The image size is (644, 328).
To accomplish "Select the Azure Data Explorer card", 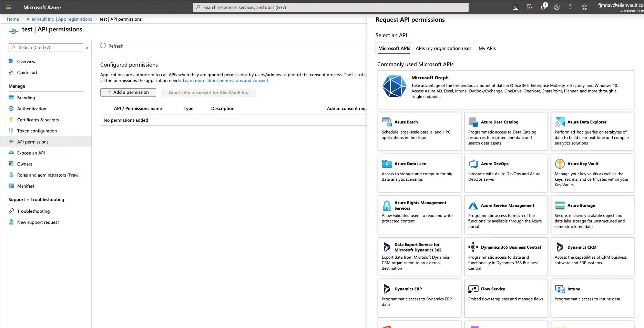I will [592, 131].
